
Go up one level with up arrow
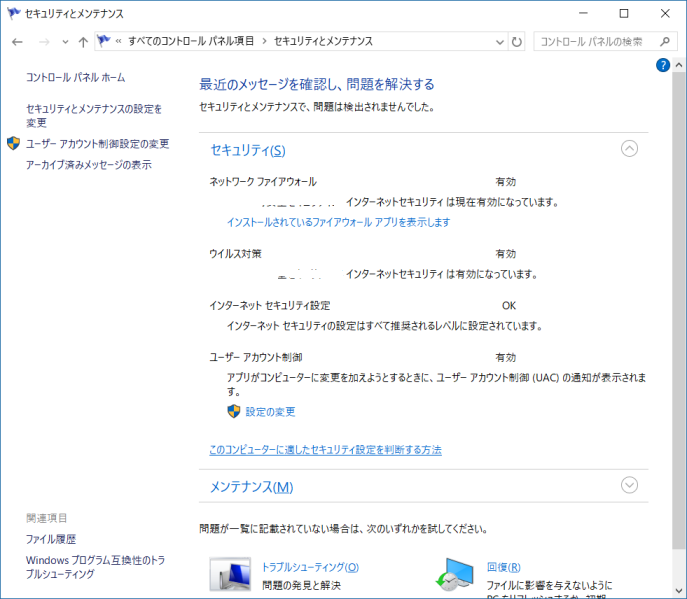83,42
